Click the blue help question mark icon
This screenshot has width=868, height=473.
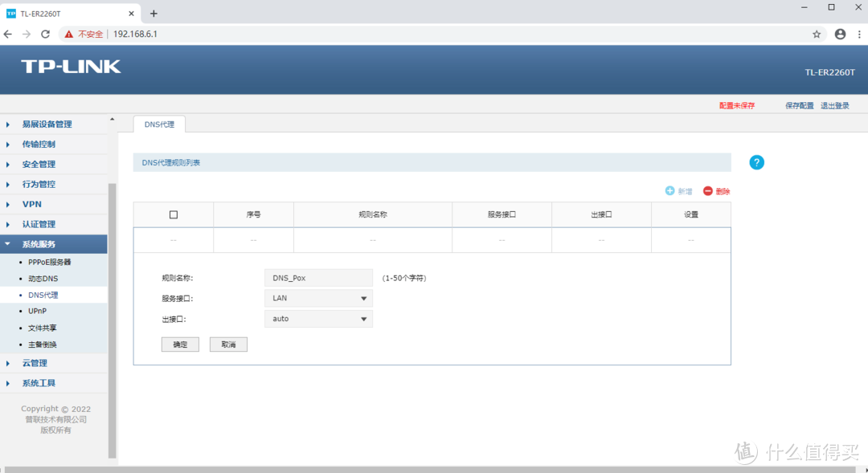click(x=756, y=162)
